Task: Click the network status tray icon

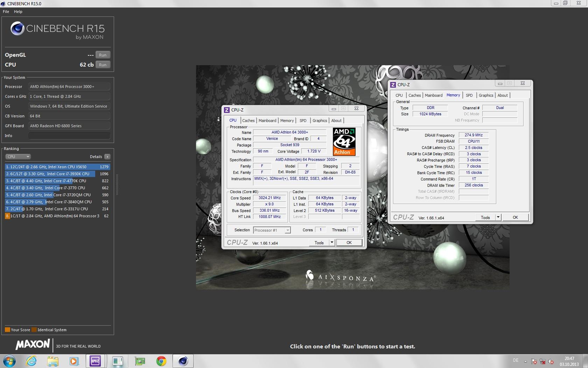Action: (542, 361)
